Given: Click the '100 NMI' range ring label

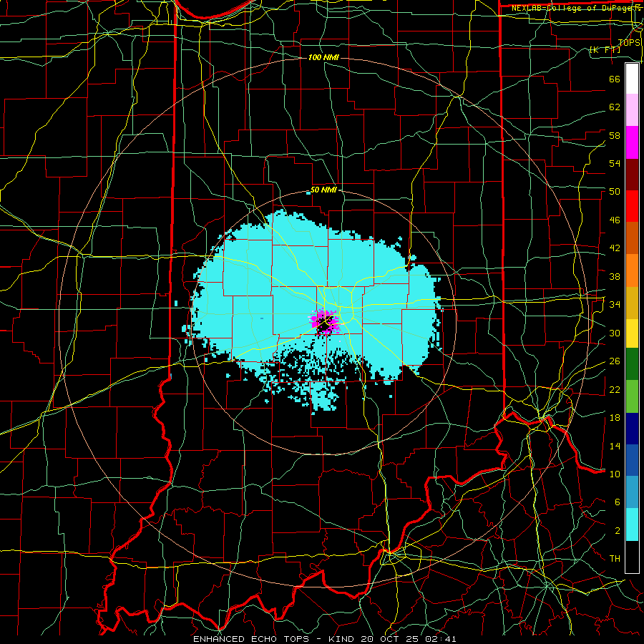Looking at the screenshot, I should (x=323, y=57).
